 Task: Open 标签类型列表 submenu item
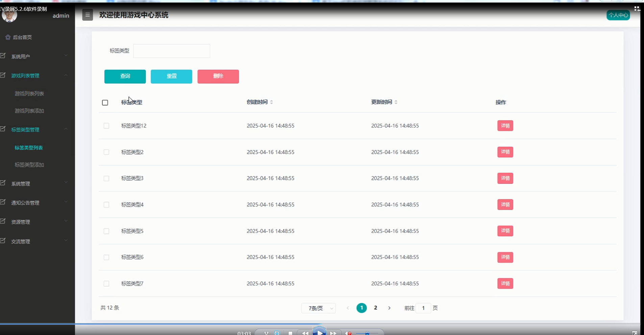click(x=29, y=148)
